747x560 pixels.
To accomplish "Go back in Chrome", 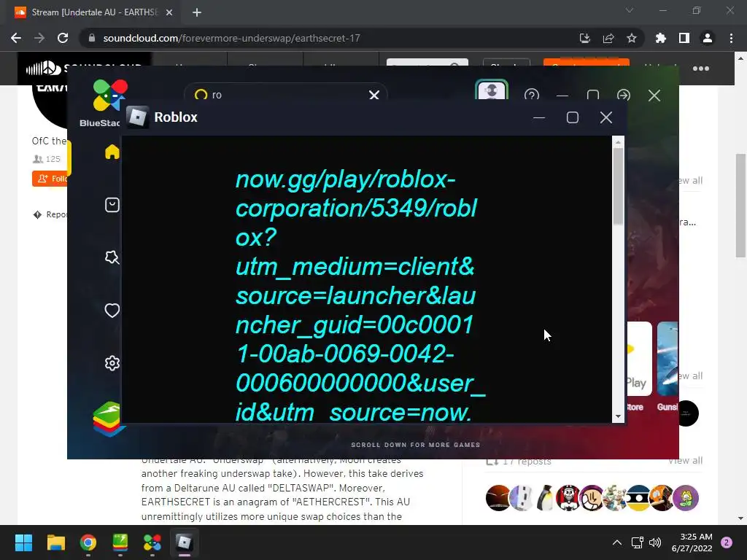I will (16, 38).
